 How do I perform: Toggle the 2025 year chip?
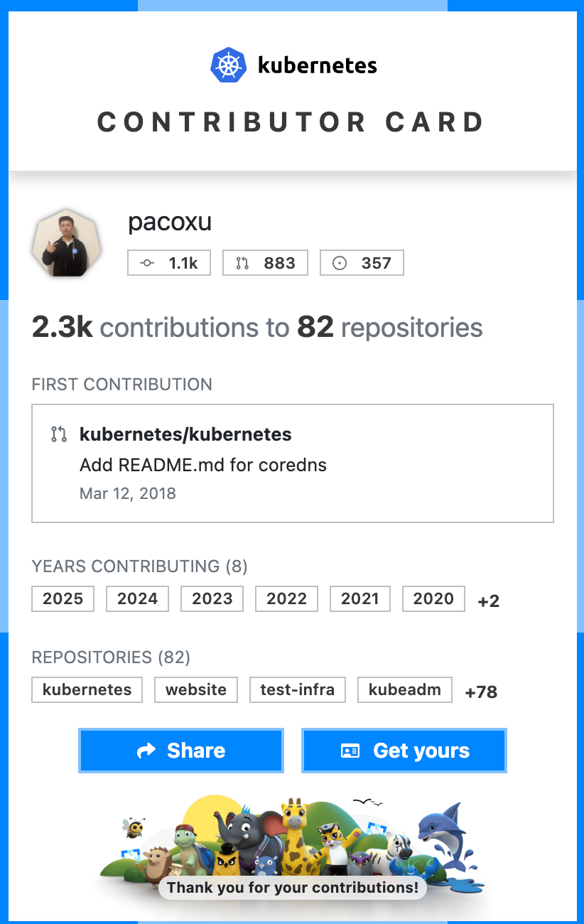pyautogui.click(x=63, y=598)
